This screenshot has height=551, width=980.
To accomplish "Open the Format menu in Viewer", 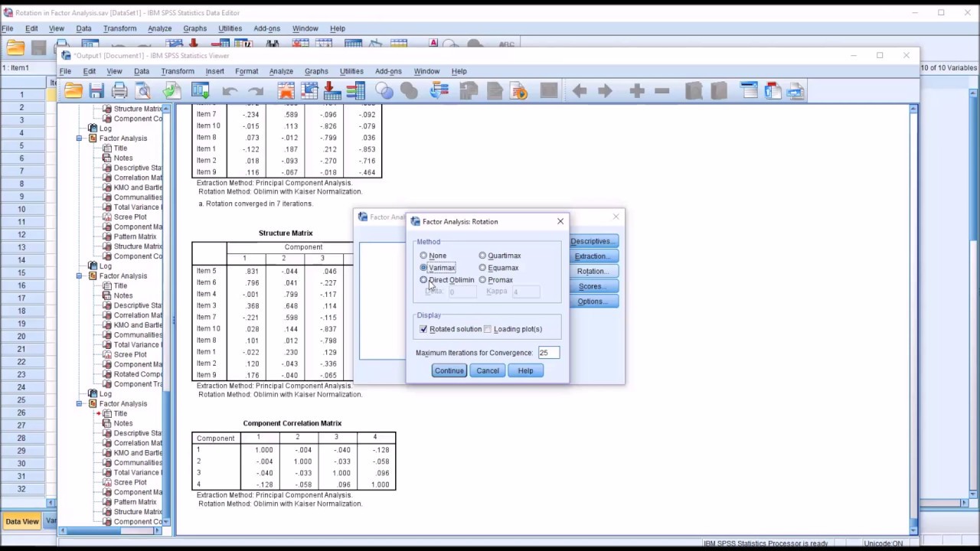I will click(x=247, y=71).
